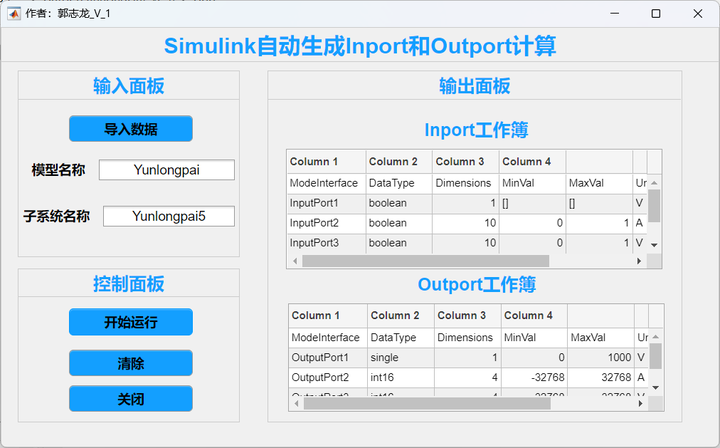Close the window with the X button
720x448 pixels.
tap(698, 14)
